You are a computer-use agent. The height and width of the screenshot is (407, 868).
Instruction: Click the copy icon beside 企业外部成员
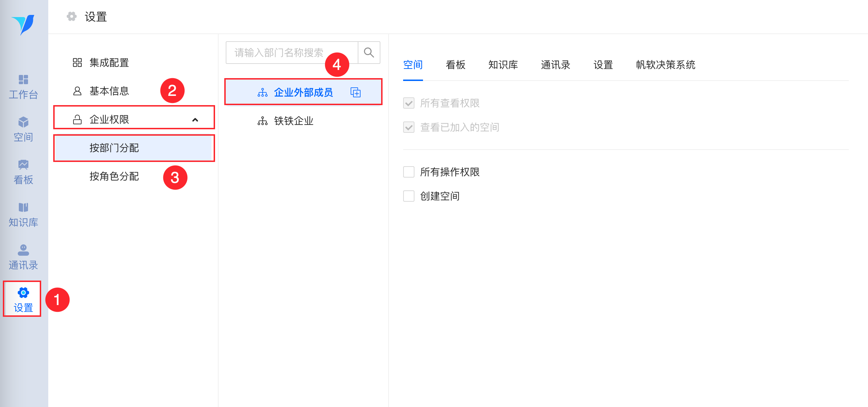[x=355, y=92]
